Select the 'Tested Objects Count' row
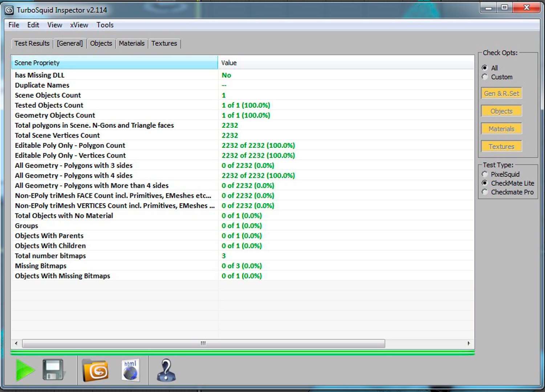The image size is (545, 392). [243, 105]
